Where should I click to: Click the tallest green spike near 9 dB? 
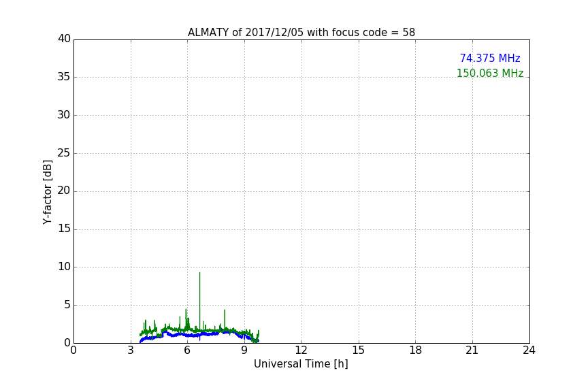point(200,300)
